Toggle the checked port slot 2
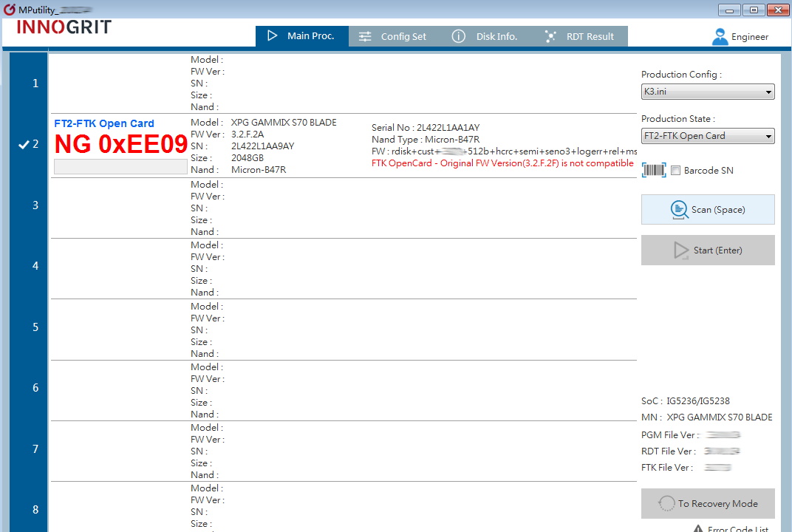Image resolution: width=792 pixels, height=532 pixels. click(29, 145)
